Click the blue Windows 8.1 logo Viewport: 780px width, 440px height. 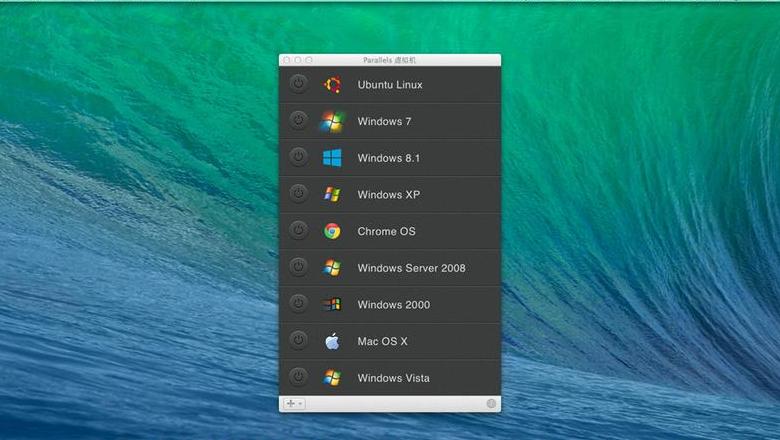332,158
